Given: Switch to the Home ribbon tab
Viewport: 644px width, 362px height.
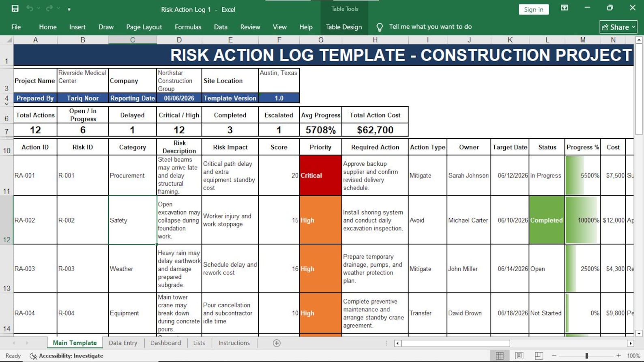Looking at the screenshot, I should pos(48,27).
